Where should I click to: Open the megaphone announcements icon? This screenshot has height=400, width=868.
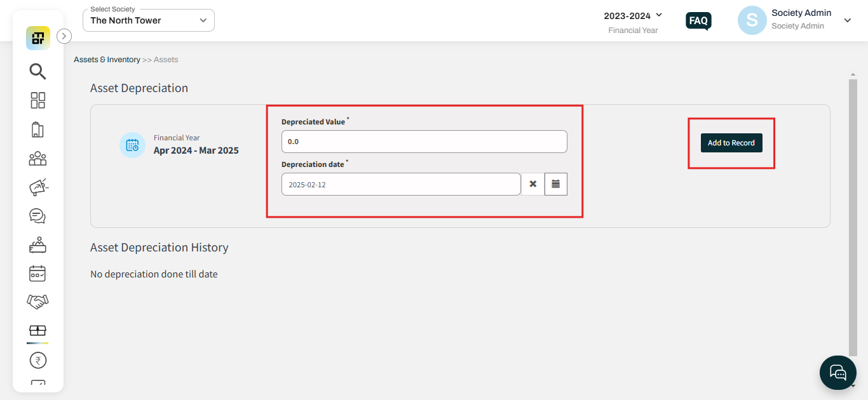point(38,187)
